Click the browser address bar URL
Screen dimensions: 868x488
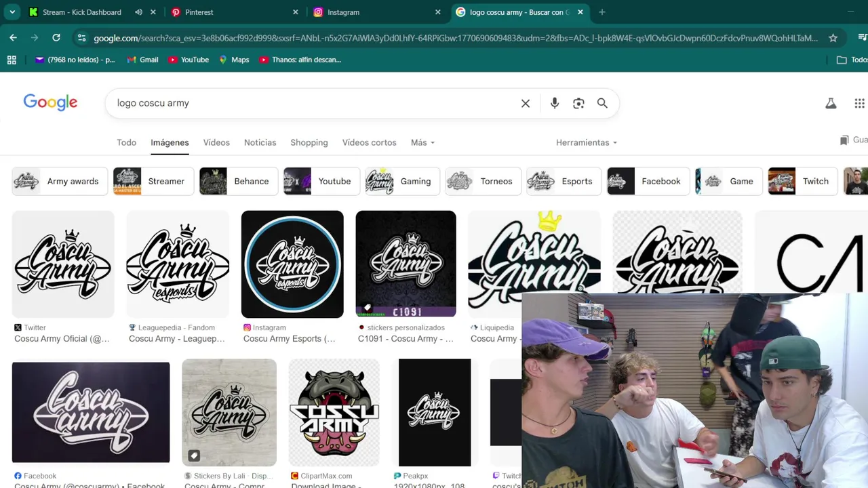(456, 38)
